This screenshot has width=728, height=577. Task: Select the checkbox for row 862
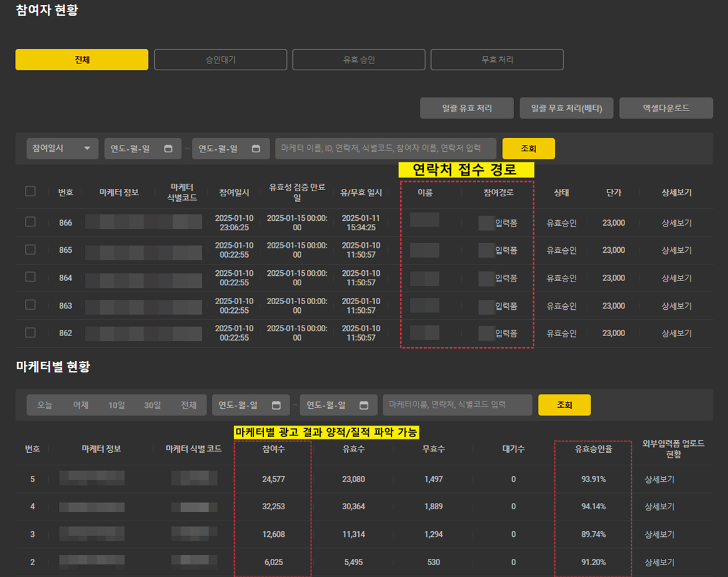point(30,332)
